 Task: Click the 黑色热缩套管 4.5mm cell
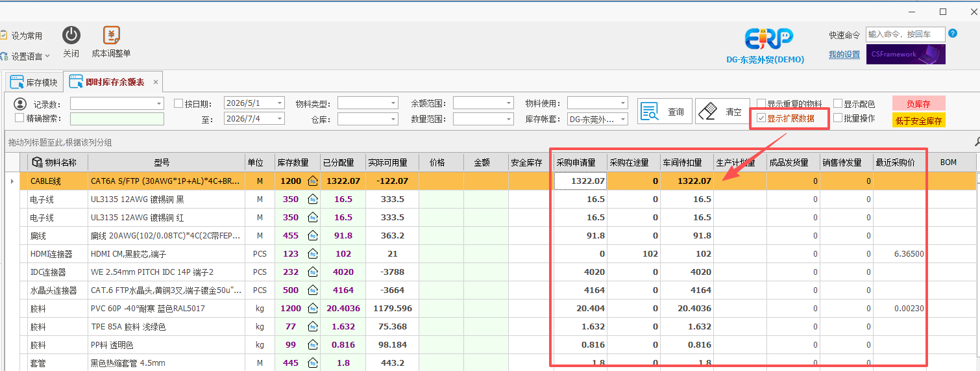[x=166, y=363]
